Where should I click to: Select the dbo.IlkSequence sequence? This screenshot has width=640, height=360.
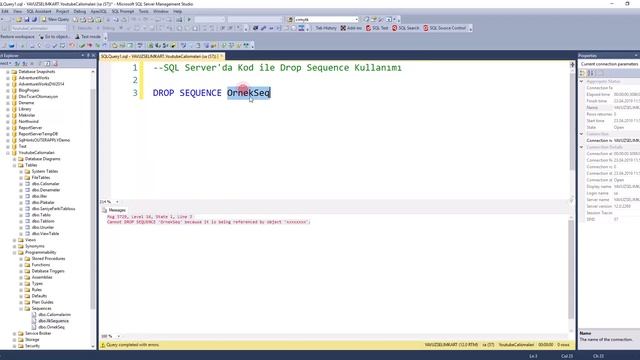pos(53,321)
